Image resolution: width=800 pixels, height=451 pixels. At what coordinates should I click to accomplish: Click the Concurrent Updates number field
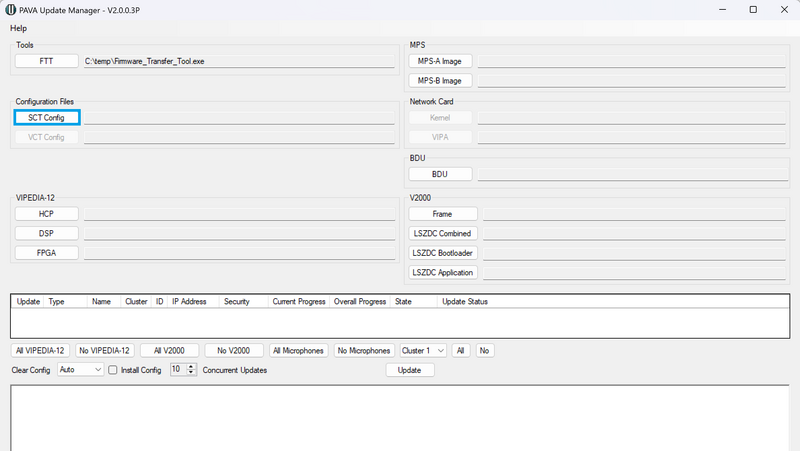[x=179, y=369]
